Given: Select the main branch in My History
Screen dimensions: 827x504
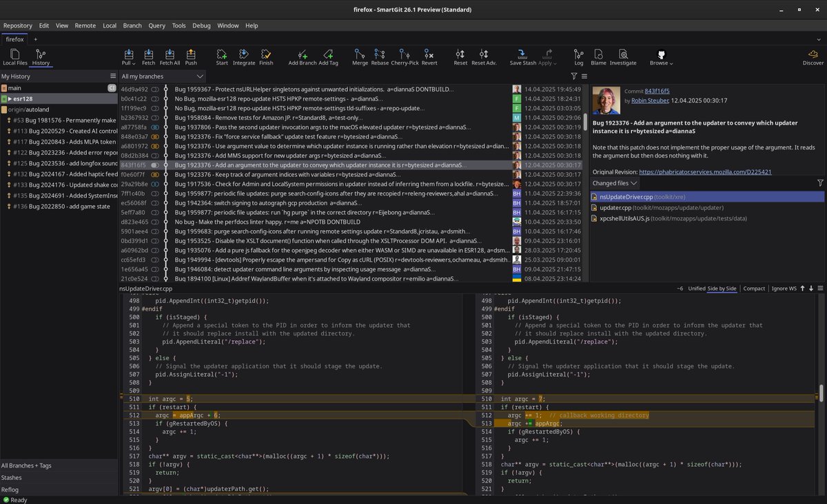Looking at the screenshot, I should tap(59, 88).
